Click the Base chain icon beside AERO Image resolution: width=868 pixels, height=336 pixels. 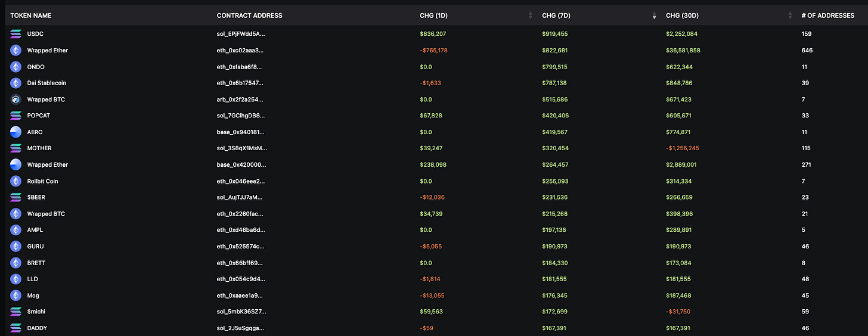point(15,132)
